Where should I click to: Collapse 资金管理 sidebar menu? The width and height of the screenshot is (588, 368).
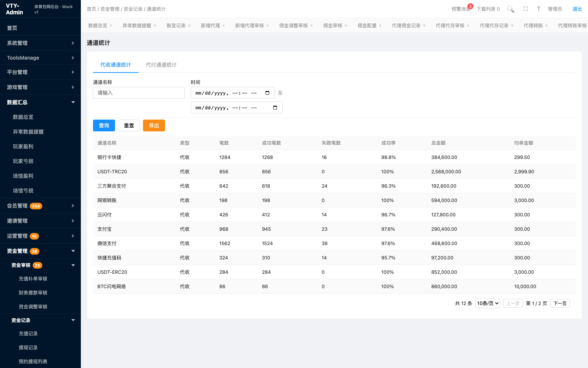[x=40, y=251]
